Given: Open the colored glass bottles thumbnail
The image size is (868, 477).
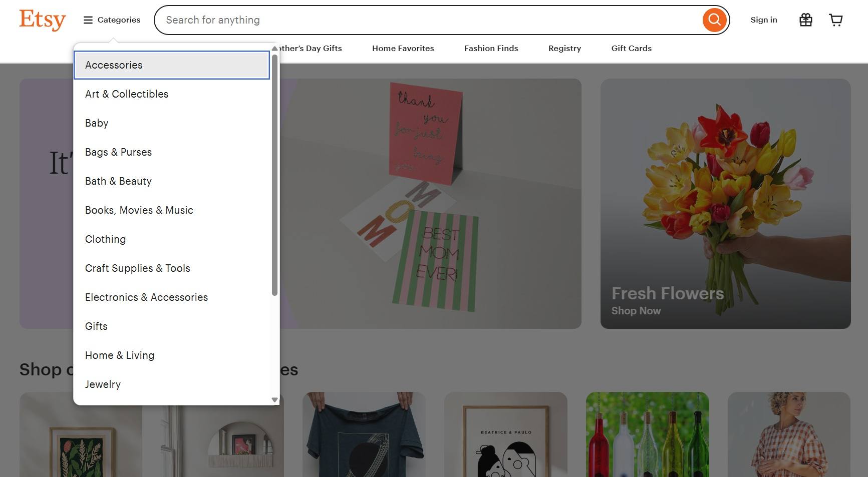Looking at the screenshot, I should pos(648,434).
